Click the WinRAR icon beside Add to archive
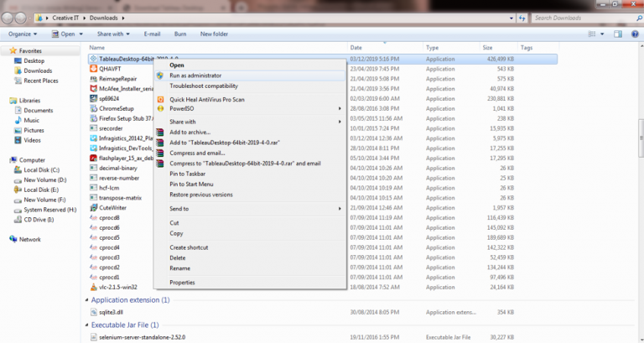Viewport: 644px width, 343px height. pyautogui.click(x=161, y=133)
